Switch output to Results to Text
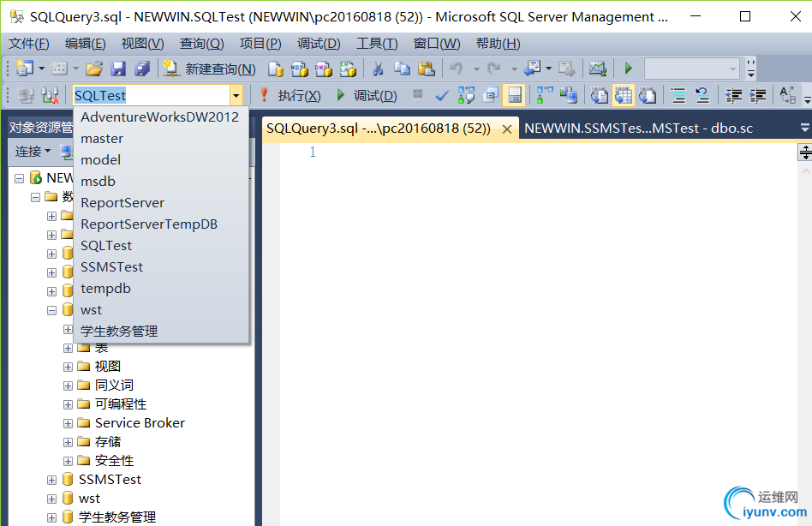This screenshot has width=812, height=526. (600, 95)
